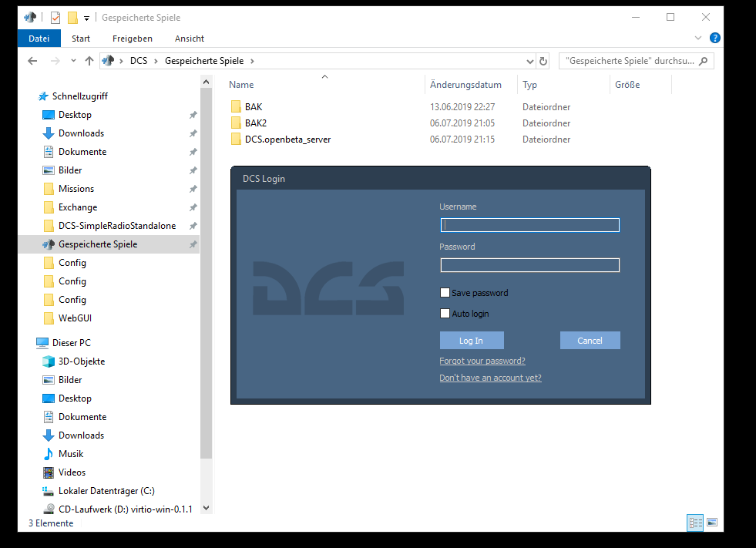The image size is (756, 548).
Task: Click the pin icon beside Missions
Action: 193,189
